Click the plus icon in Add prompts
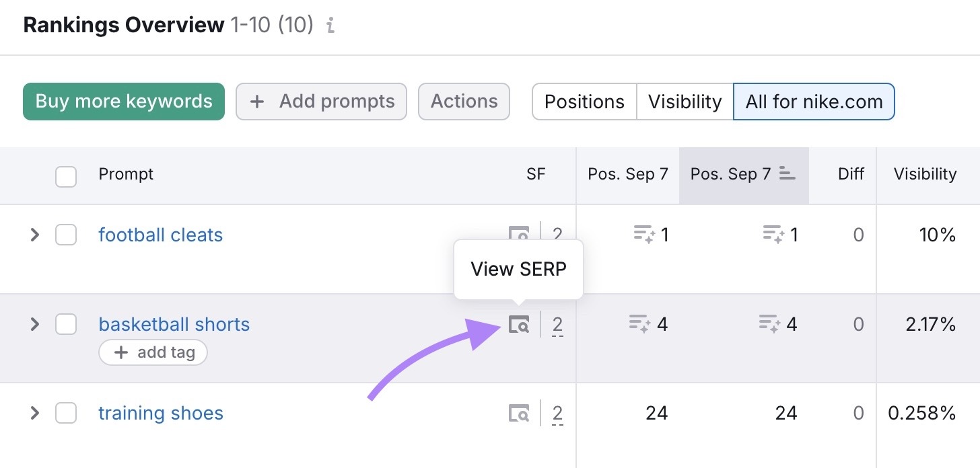The height and width of the screenshot is (468, 980). coord(256,102)
